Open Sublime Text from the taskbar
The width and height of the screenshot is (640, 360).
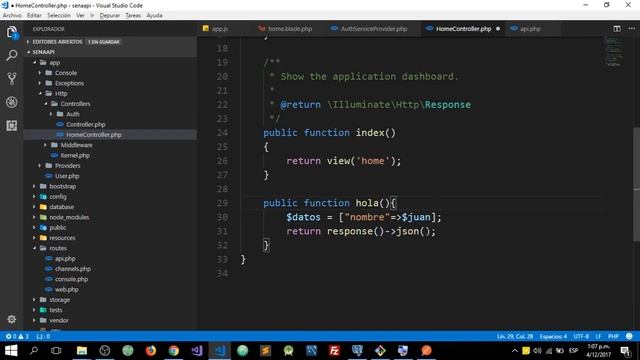click(x=266, y=350)
